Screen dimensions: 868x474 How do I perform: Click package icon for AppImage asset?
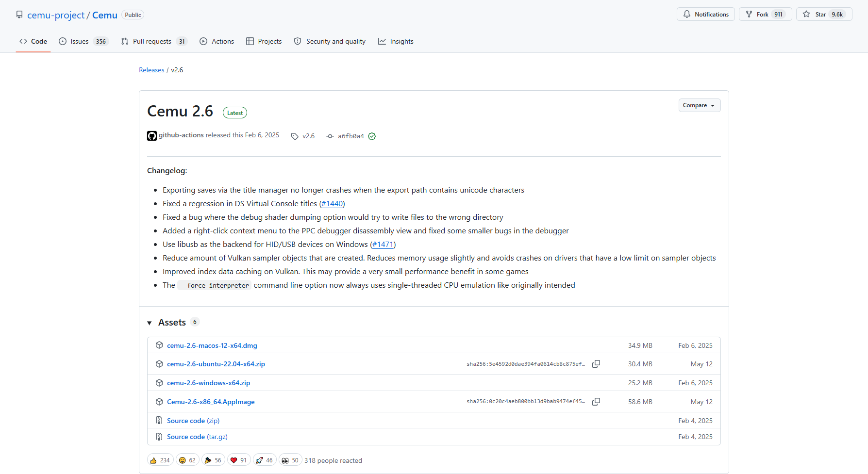(159, 402)
